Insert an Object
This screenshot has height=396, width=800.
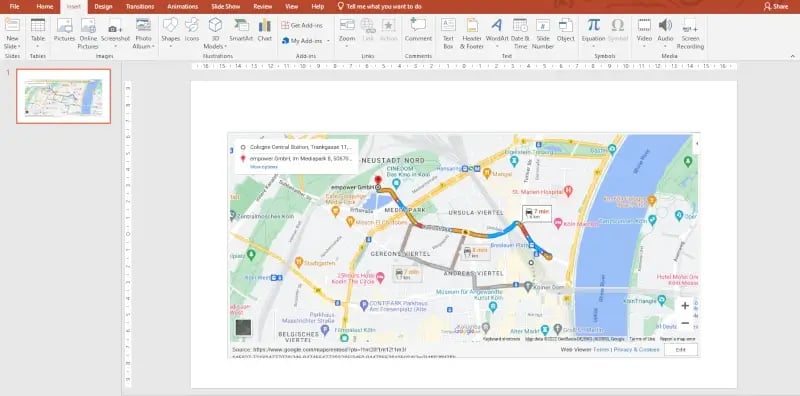(565, 31)
